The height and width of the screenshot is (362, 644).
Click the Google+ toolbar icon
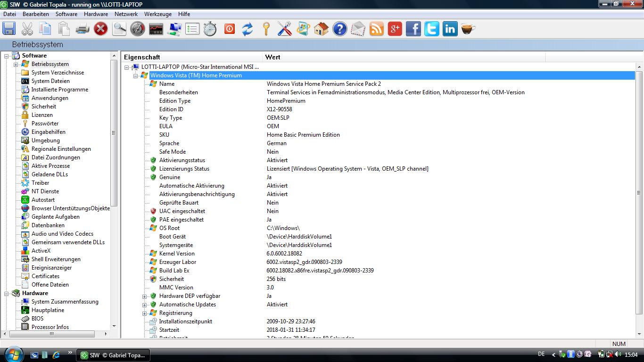395,29
